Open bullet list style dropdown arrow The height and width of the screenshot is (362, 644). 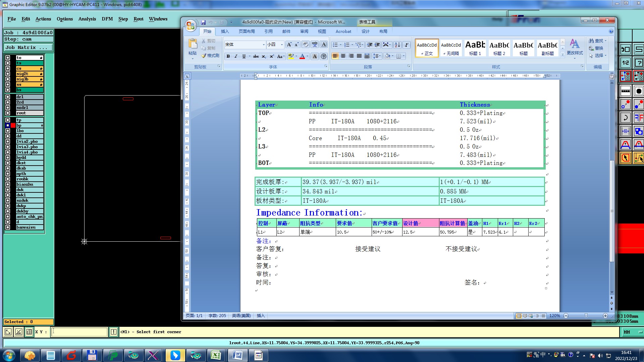[340, 45]
